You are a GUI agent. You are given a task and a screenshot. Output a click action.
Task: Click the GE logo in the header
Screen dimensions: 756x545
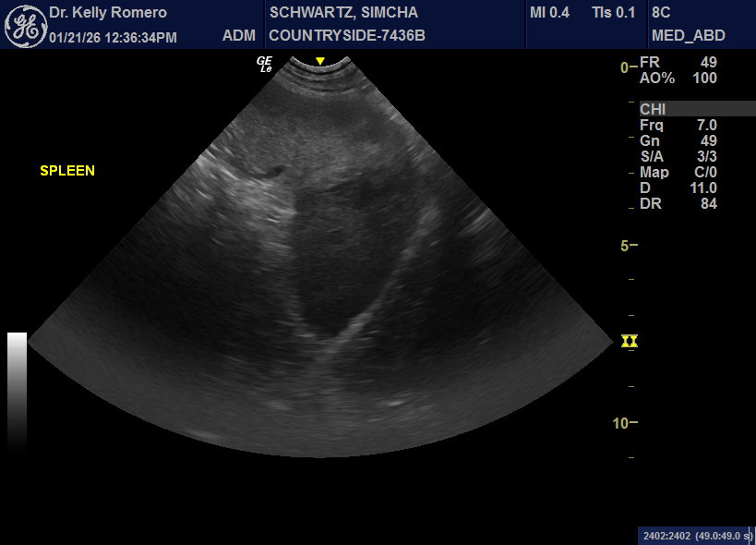pyautogui.click(x=26, y=25)
